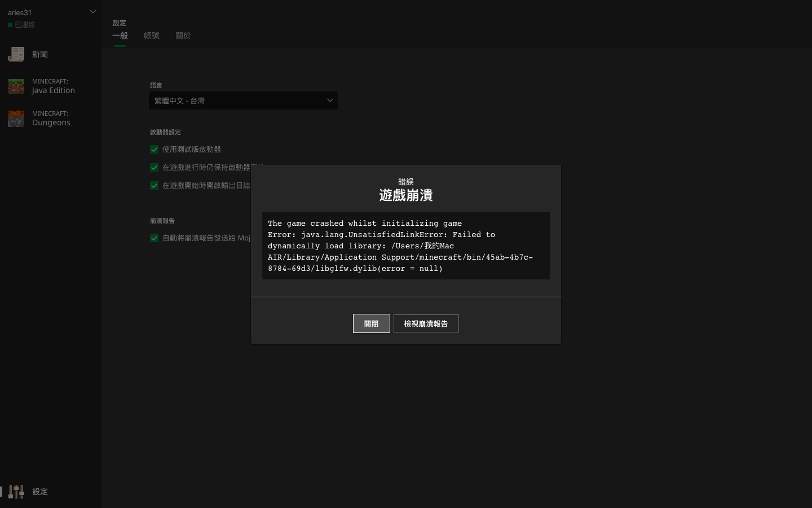This screenshot has height=508, width=812.
Task: Toggle 使用測試版啟動器 checkbox
Action: click(x=154, y=150)
